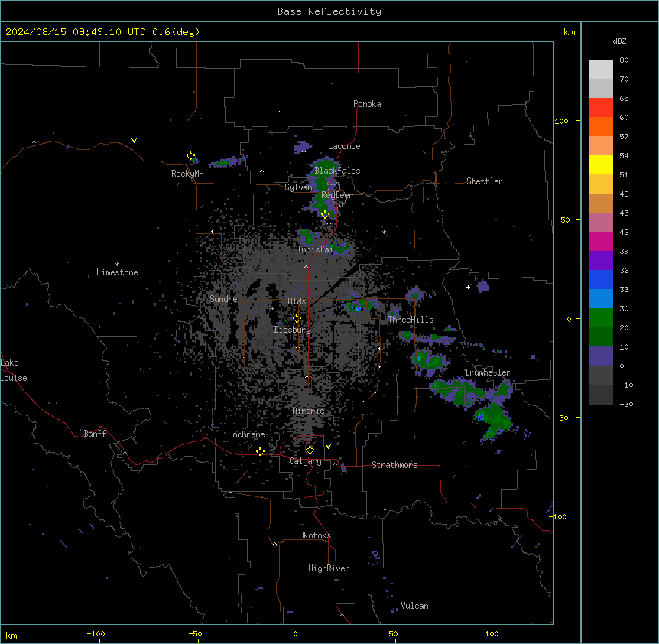Viewport: 659px width, 644px height.
Task: Click the yellow diamond marker south of RedDeer
Action: coord(326,215)
